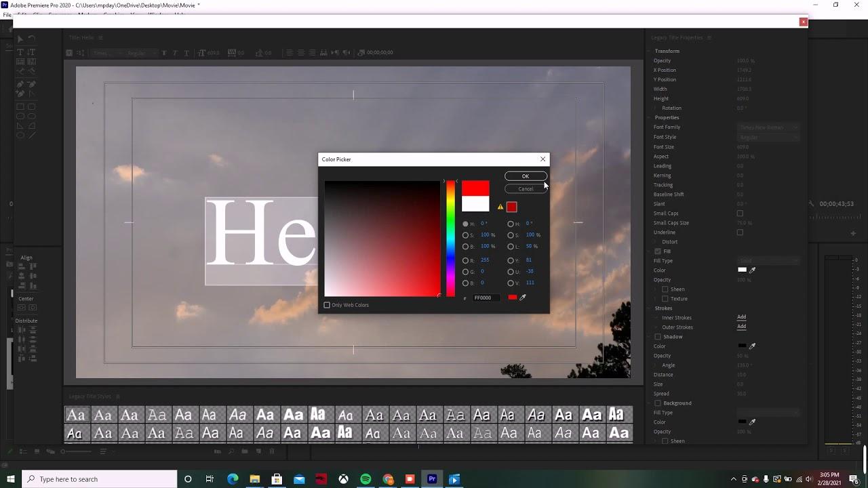Image resolution: width=868 pixels, height=488 pixels.
Task: Click the hex color value field
Action: 486,298
